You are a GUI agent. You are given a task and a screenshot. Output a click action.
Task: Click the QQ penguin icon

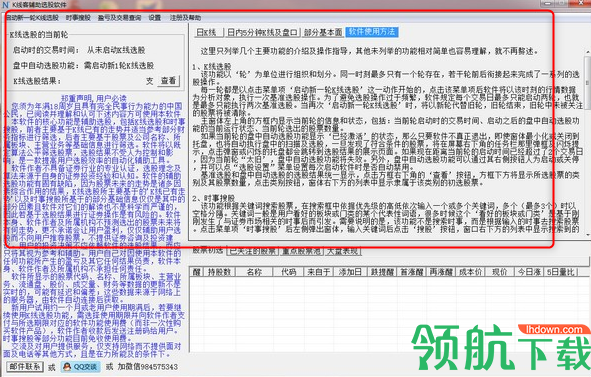(x=67, y=367)
